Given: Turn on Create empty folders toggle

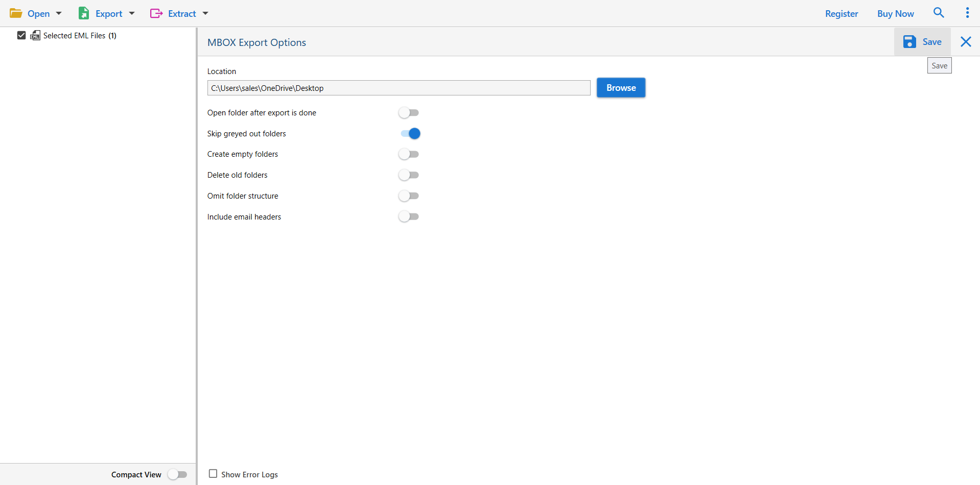Looking at the screenshot, I should point(409,154).
